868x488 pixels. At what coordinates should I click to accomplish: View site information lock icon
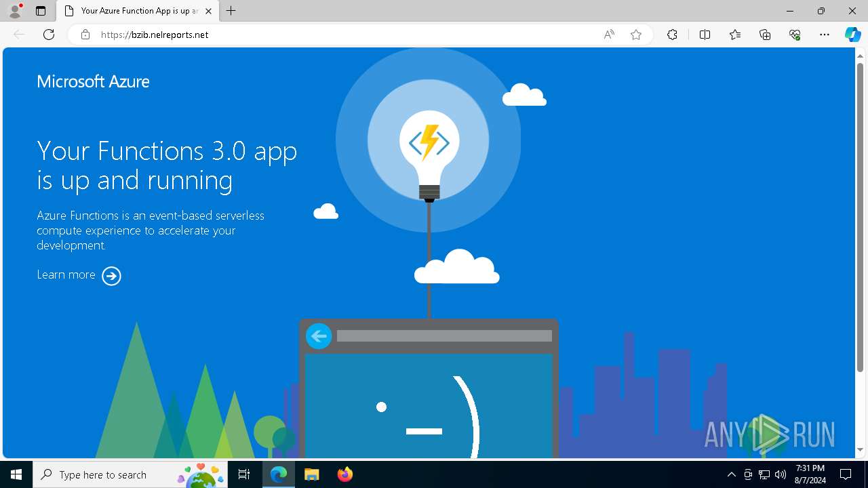pyautogui.click(x=85, y=35)
